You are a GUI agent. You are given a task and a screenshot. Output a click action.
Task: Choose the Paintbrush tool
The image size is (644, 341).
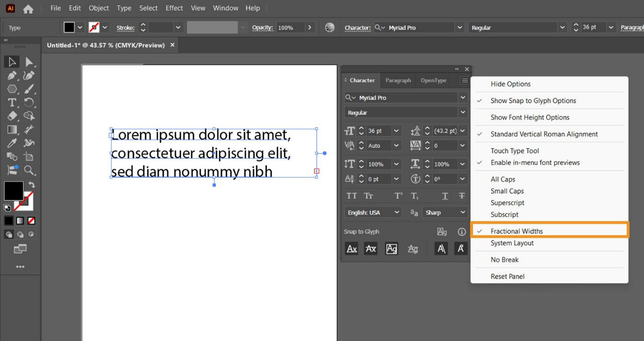[30, 89]
